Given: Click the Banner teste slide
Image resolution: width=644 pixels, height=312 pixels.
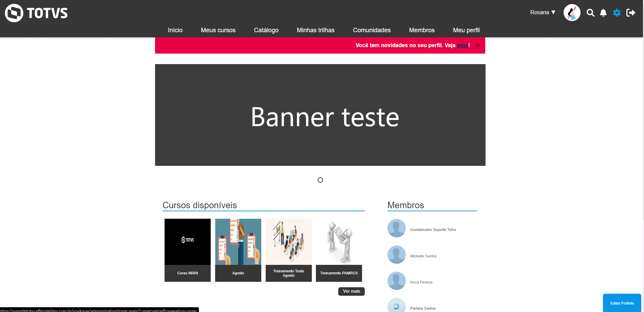Looking at the screenshot, I should 320,115.
